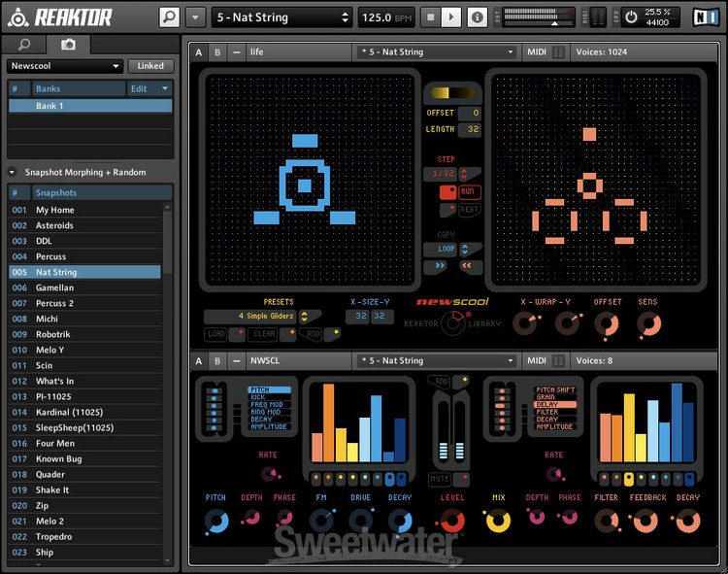Click the info icon in the toolbar
The image size is (728, 574).
point(477,17)
